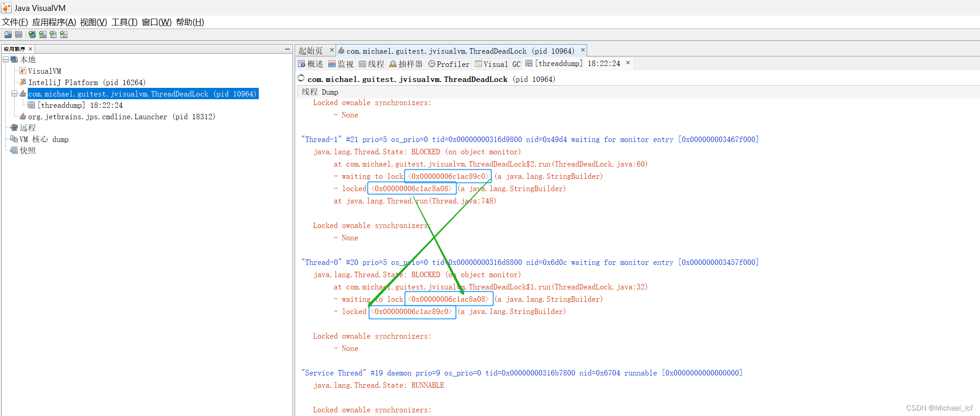Screen dimensions: 980x416
Task: Click the 监视 monitor tab icon
Action: [x=332, y=64]
